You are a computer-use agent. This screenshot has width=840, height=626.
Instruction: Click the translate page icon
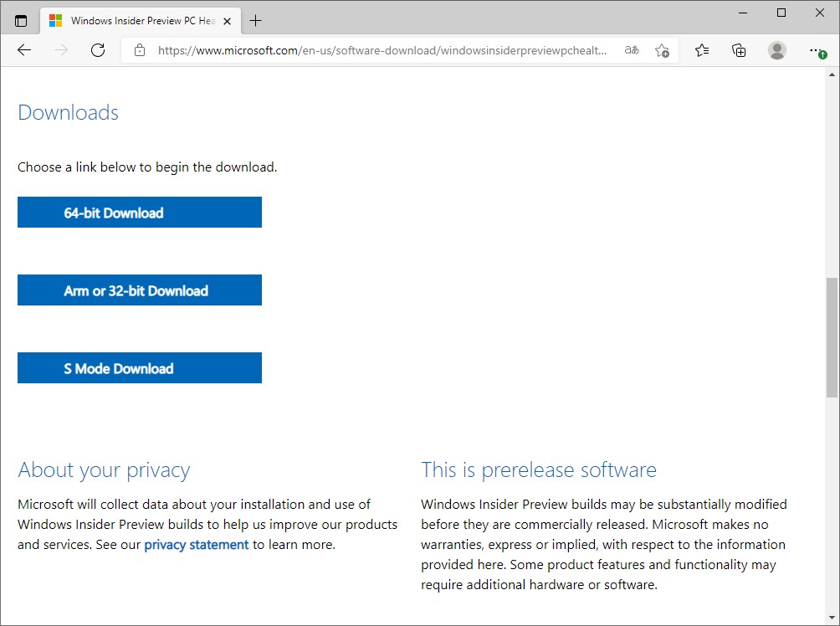coord(632,50)
